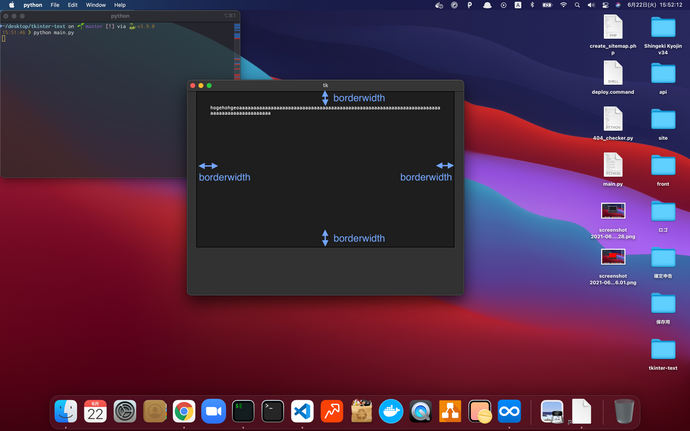Image resolution: width=690 pixels, height=431 pixels.
Task: Open the Wi-Fi status menu
Action: coord(563,5)
